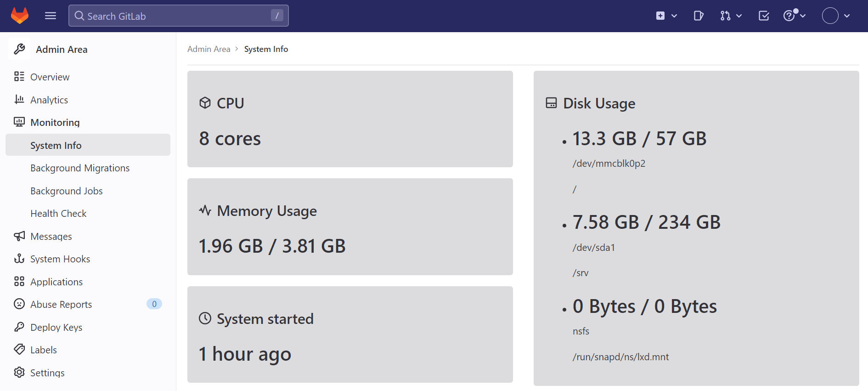Screen dimensions: 868x391
Task: Click the Settings gear icon
Action: coord(19,372)
